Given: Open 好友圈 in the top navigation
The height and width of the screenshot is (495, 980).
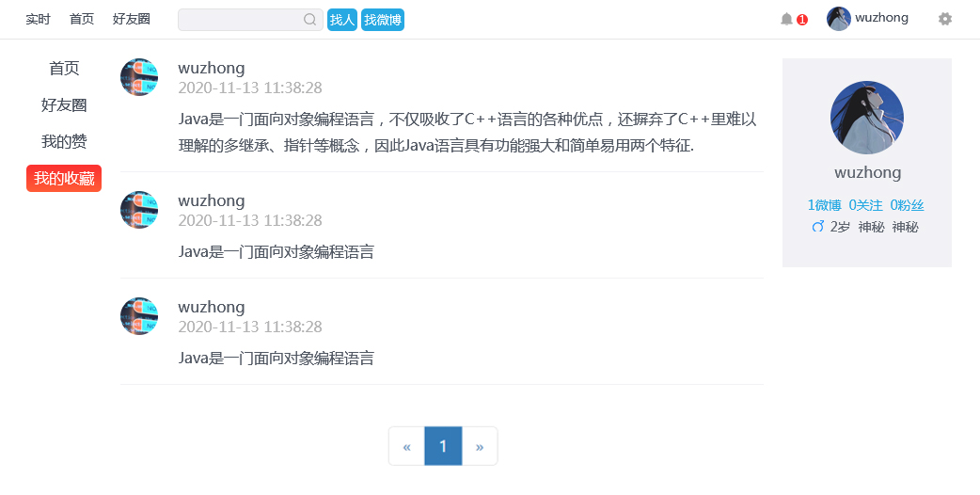Looking at the screenshot, I should (131, 19).
